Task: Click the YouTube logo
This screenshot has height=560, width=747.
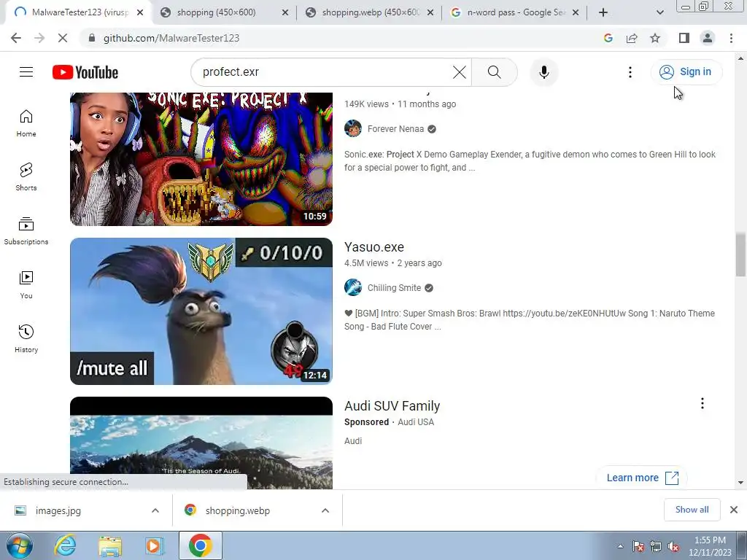Action: point(85,72)
